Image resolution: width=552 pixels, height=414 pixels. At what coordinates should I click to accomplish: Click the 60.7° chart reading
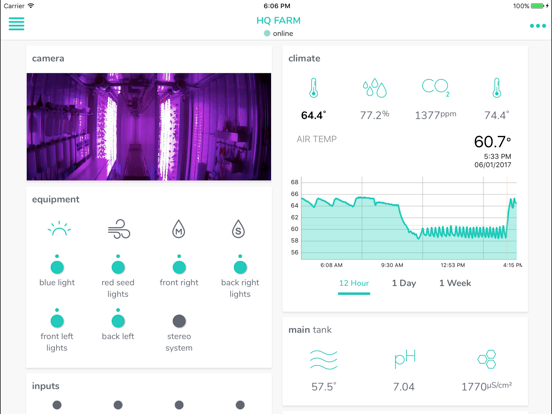tap(492, 142)
